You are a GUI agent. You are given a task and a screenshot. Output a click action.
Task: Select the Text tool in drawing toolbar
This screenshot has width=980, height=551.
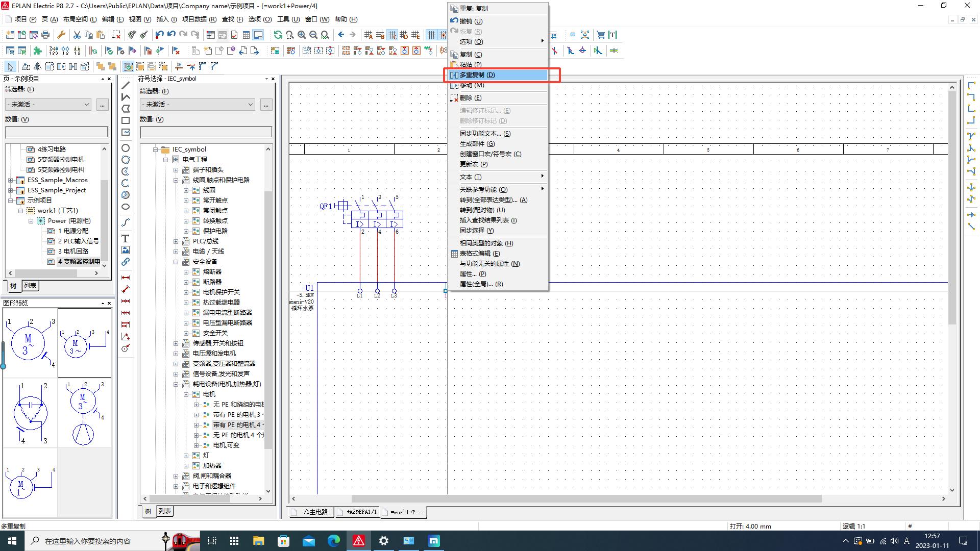(x=125, y=238)
